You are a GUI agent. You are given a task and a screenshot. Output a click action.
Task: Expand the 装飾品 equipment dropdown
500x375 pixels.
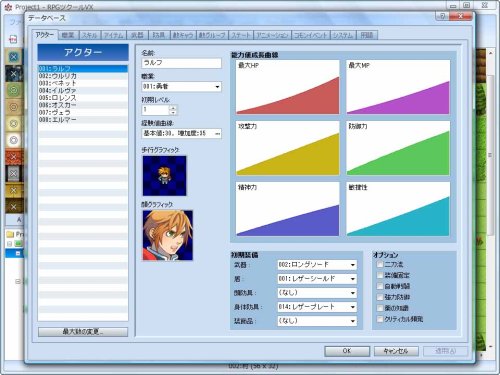pos(317,321)
